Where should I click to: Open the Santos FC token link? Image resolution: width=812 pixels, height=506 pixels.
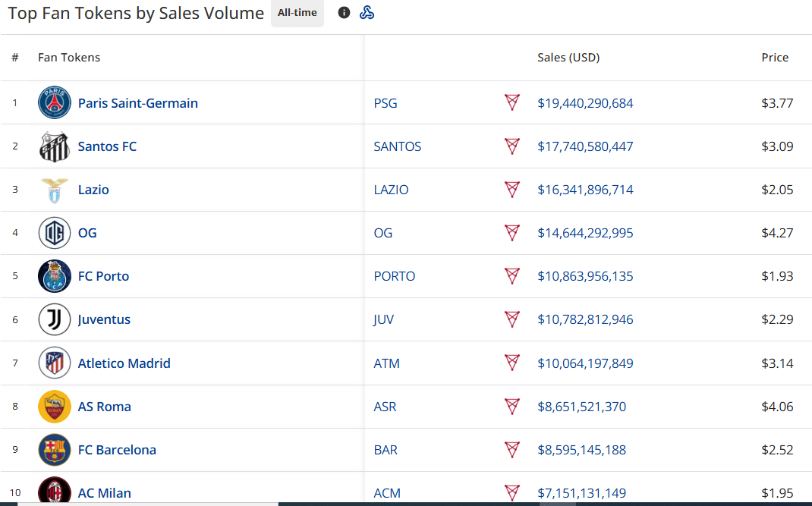(107, 146)
